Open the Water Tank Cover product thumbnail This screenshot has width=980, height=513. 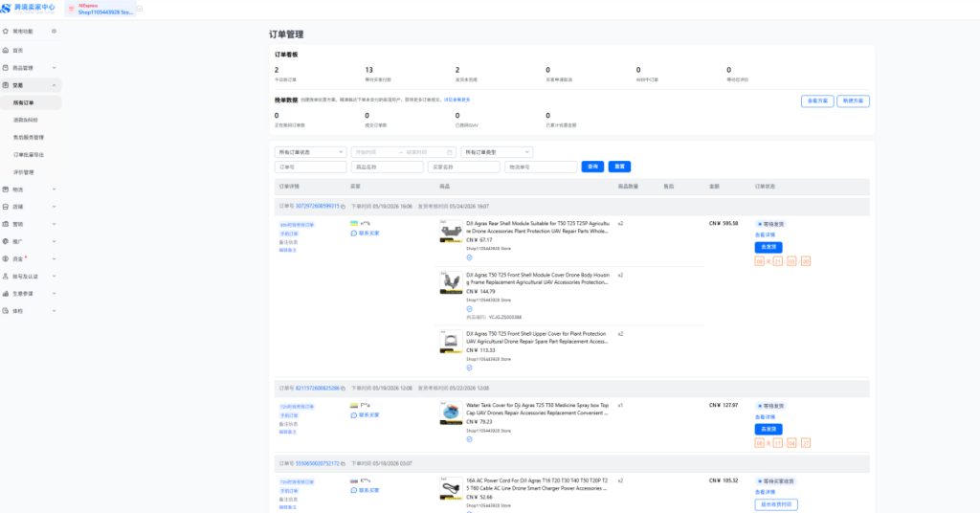pos(451,413)
